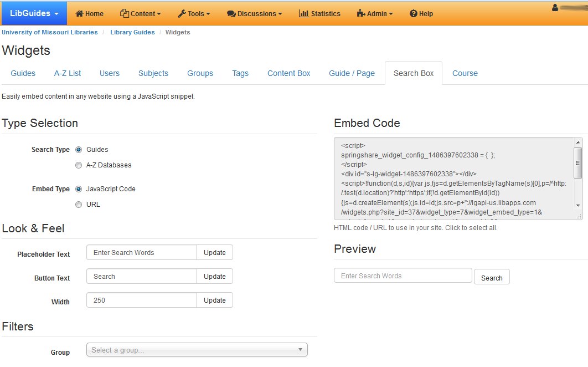The image size is (588, 367).
Task: Switch to the Content Box tab
Action: pyautogui.click(x=289, y=73)
